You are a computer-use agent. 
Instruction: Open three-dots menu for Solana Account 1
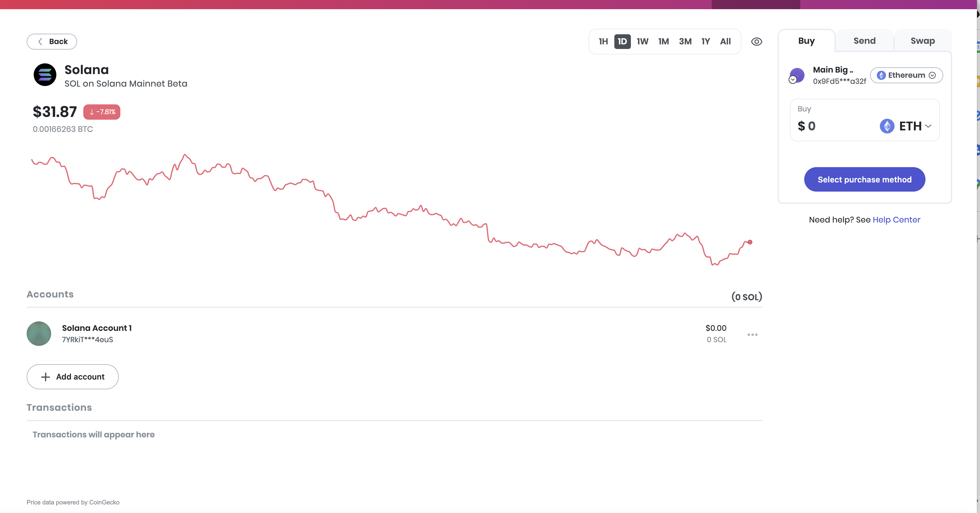(752, 335)
